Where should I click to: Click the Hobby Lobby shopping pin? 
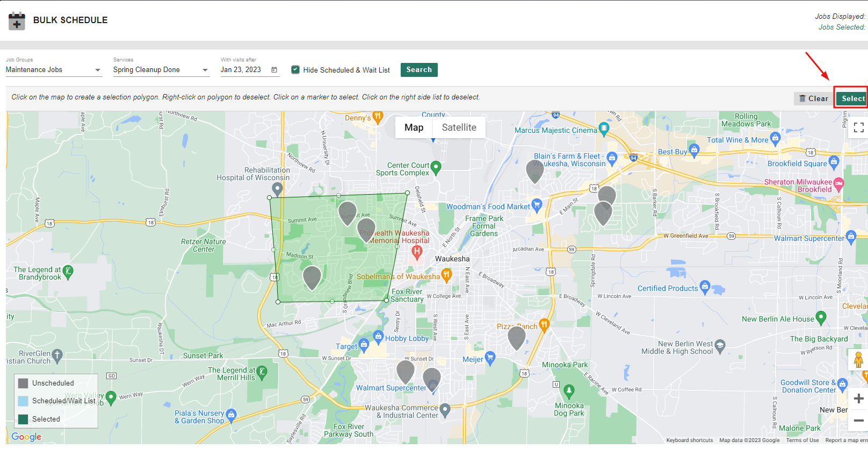click(x=378, y=337)
